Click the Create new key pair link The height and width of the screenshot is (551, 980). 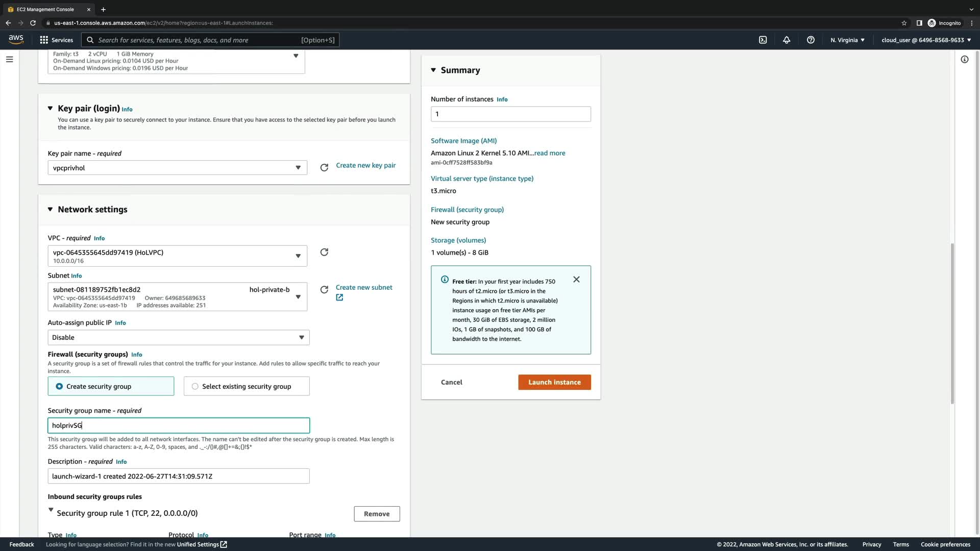pyautogui.click(x=365, y=165)
